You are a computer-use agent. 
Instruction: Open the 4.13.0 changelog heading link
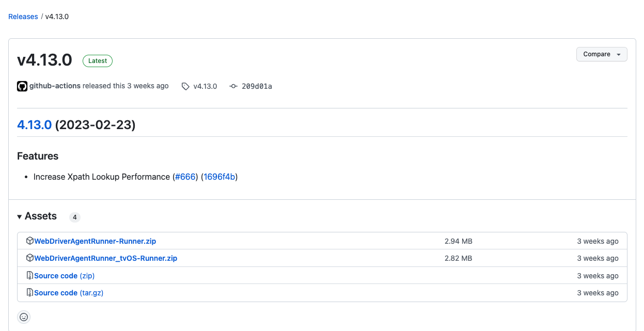(x=34, y=124)
